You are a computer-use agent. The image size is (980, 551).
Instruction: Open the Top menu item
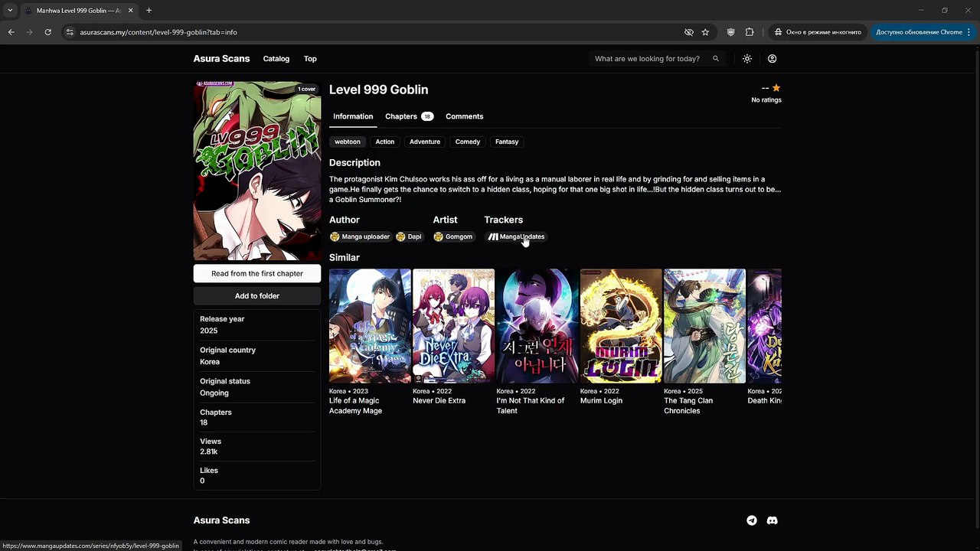[x=310, y=59]
